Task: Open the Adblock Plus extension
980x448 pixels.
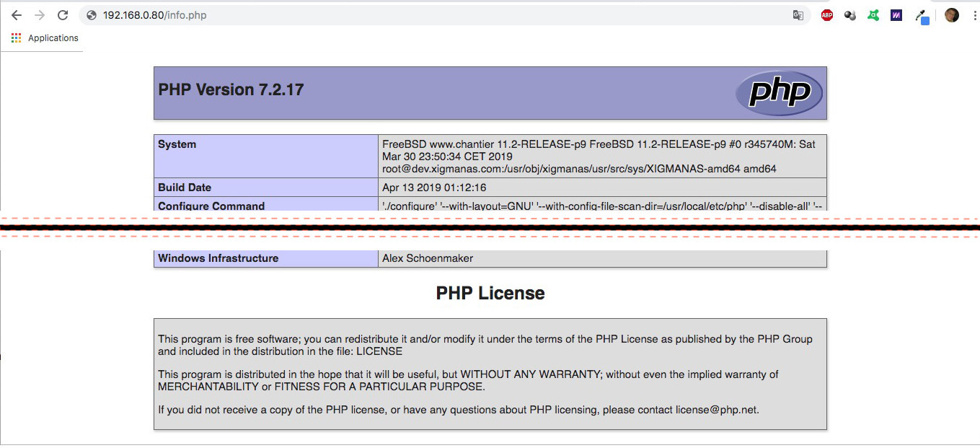Action: coord(827,15)
